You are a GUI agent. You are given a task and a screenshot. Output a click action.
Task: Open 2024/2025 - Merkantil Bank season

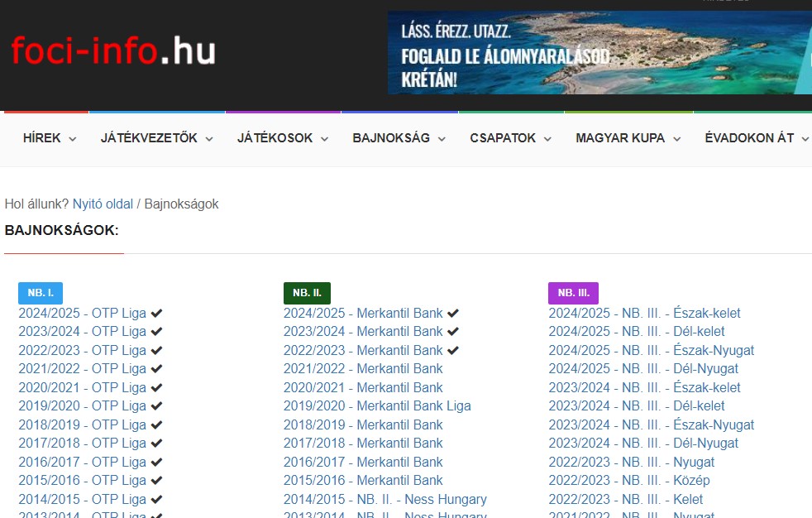point(363,314)
